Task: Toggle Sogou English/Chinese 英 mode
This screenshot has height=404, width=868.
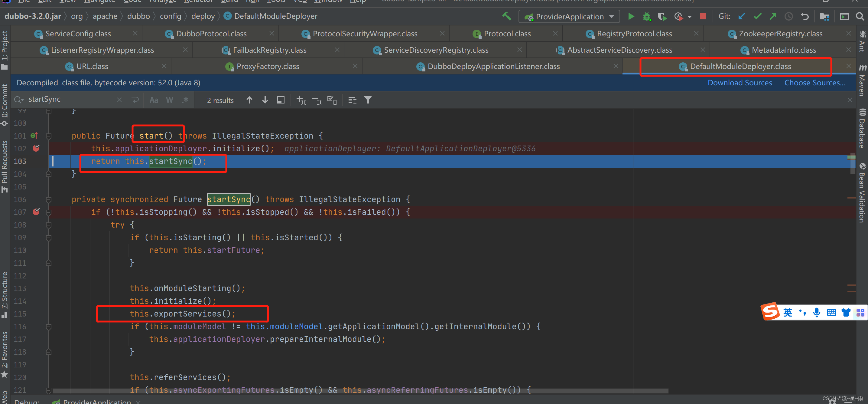Action: (788, 313)
